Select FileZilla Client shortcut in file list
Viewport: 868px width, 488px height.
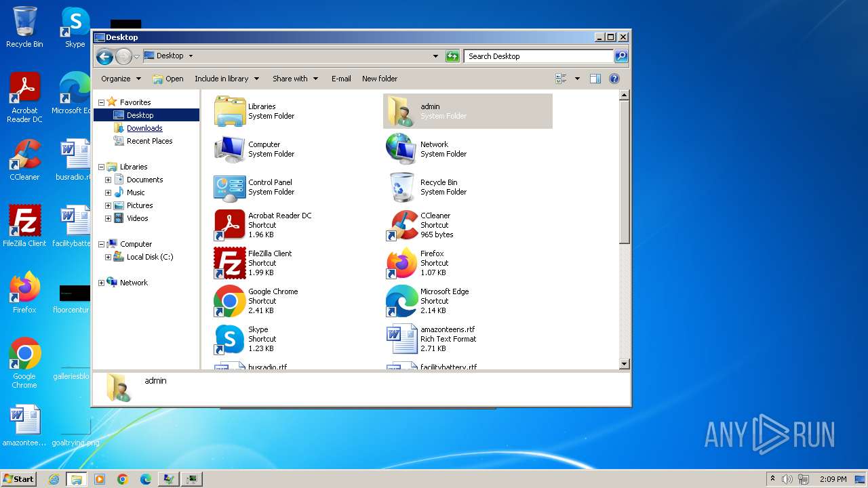(230, 263)
